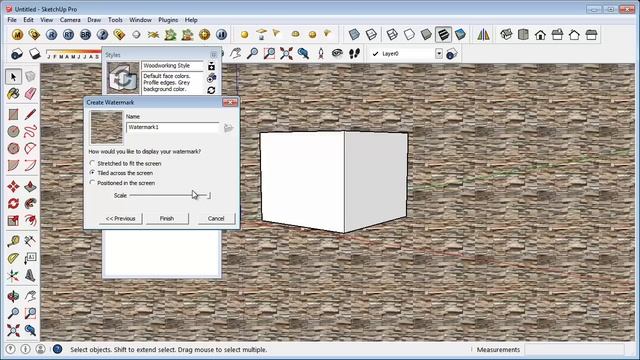Screen dimensions: 640x360
Task: Choose the Make Component tool
Action: (x=30, y=77)
